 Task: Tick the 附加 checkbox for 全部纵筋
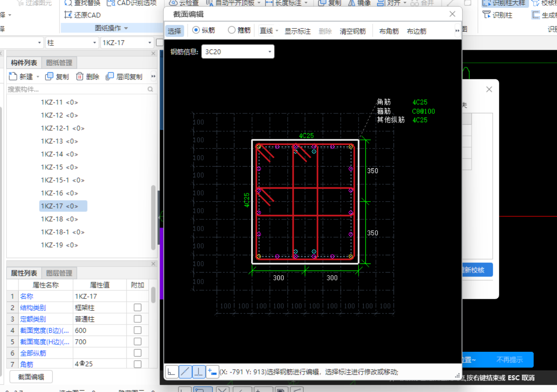[138, 353]
